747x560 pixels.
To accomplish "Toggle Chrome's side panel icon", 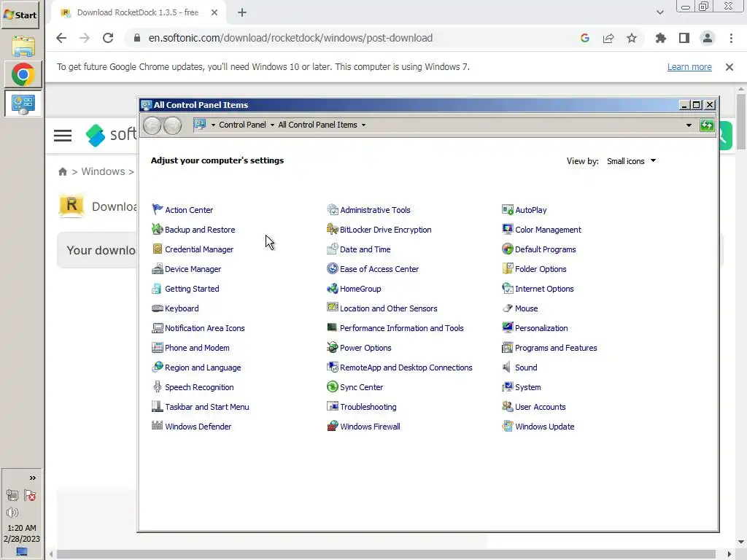I will tap(684, 38).
